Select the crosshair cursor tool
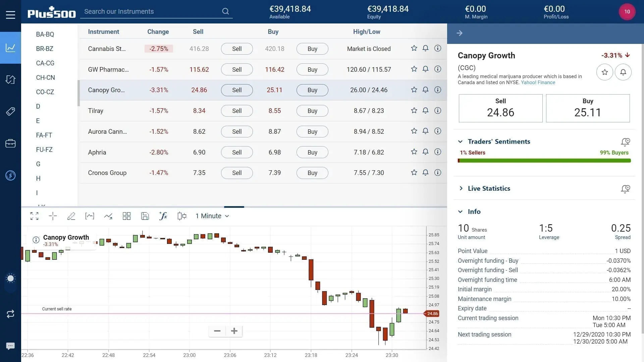Screen dimensions: 644x362 [53, 216]
